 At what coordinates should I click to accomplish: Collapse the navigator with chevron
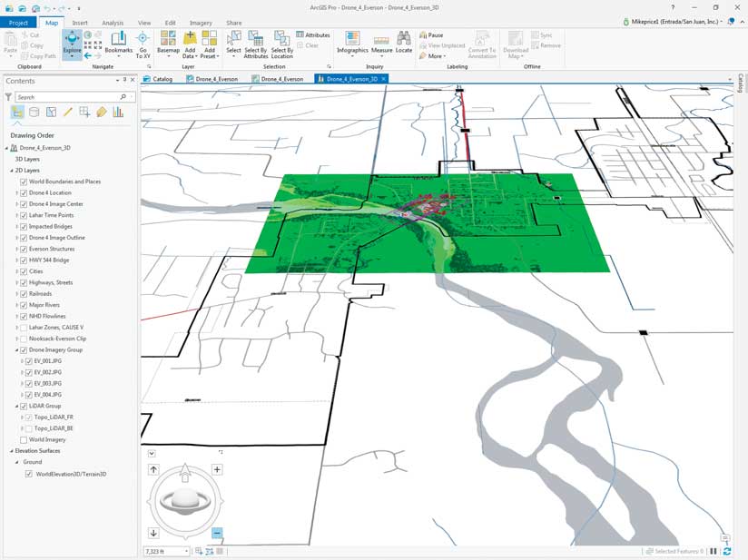coord(152,454)
